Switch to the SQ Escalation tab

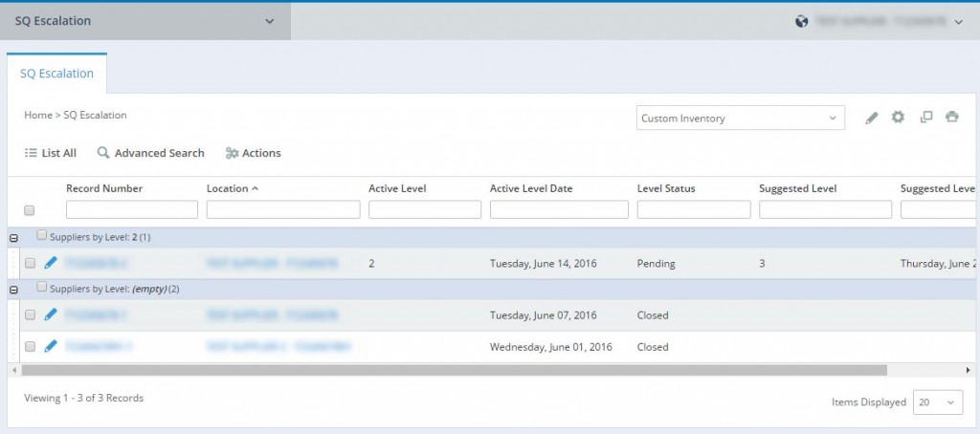point(56,74)
